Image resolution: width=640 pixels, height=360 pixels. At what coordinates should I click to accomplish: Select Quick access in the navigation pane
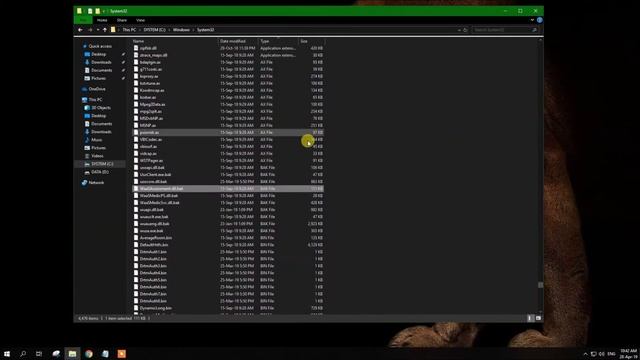100,46
